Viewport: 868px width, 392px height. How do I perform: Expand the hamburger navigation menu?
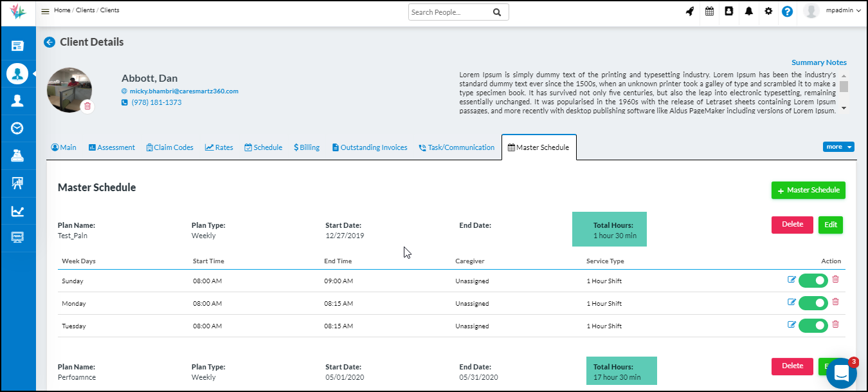(45, 11)
